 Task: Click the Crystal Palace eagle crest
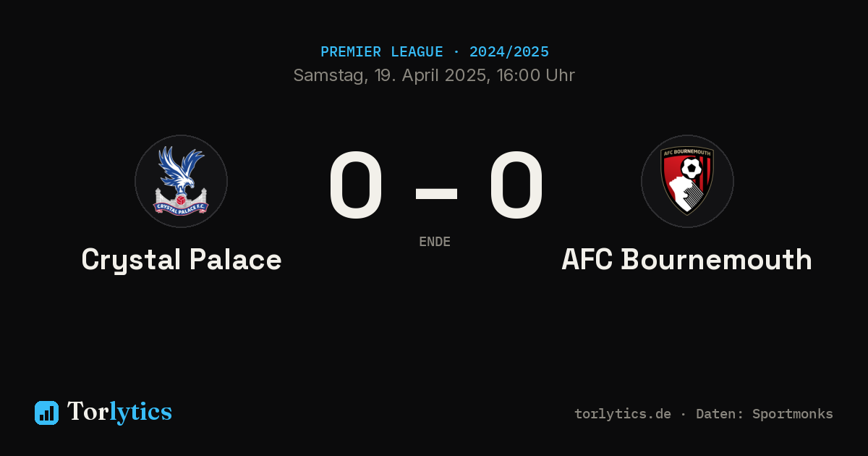pyautogui.click(x=181, y=181)
